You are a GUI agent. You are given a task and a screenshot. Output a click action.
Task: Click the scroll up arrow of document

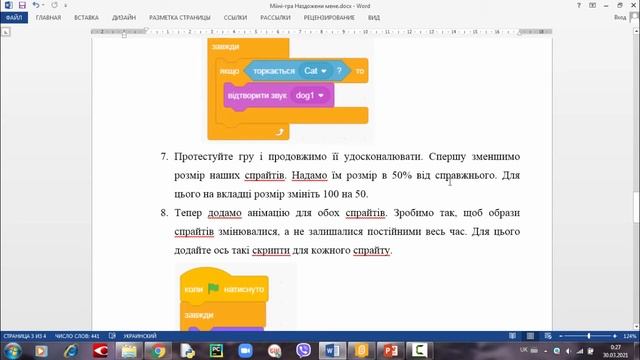pos(636,31)
